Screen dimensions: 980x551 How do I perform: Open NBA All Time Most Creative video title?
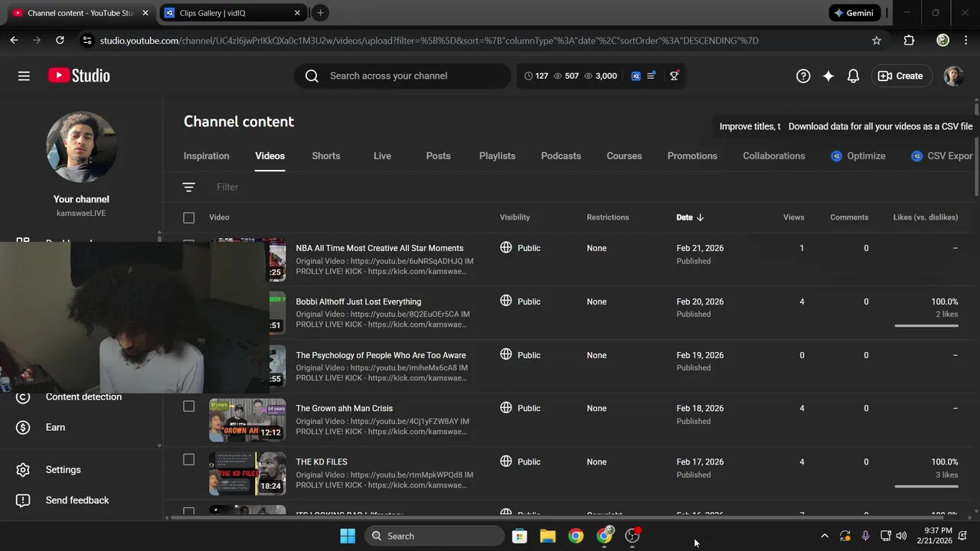pos(380,248)
